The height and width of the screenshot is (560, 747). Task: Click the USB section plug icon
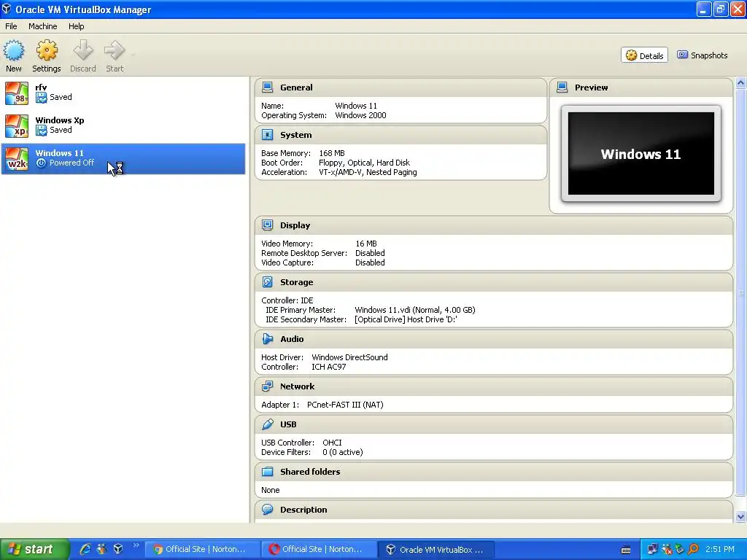tap(267, 424)
